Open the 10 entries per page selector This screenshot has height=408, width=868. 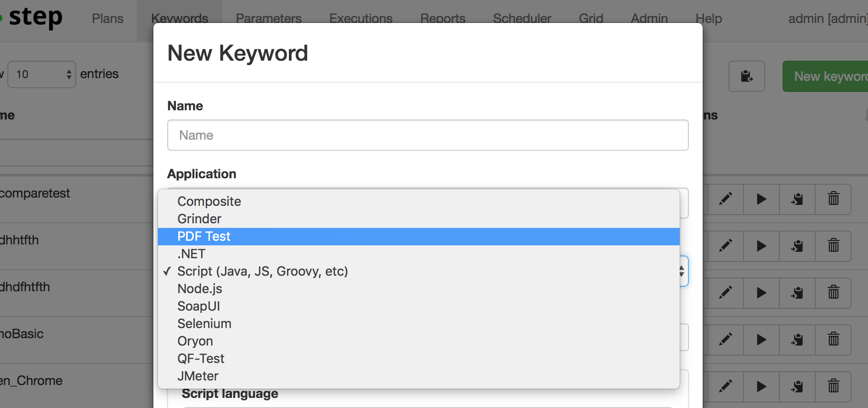click(42, 74)
